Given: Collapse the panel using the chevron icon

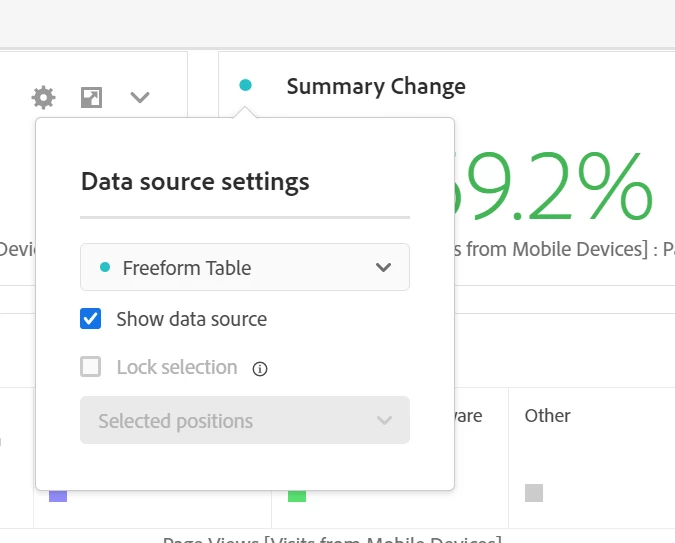Looking at the screenshot, I should 140,97.
